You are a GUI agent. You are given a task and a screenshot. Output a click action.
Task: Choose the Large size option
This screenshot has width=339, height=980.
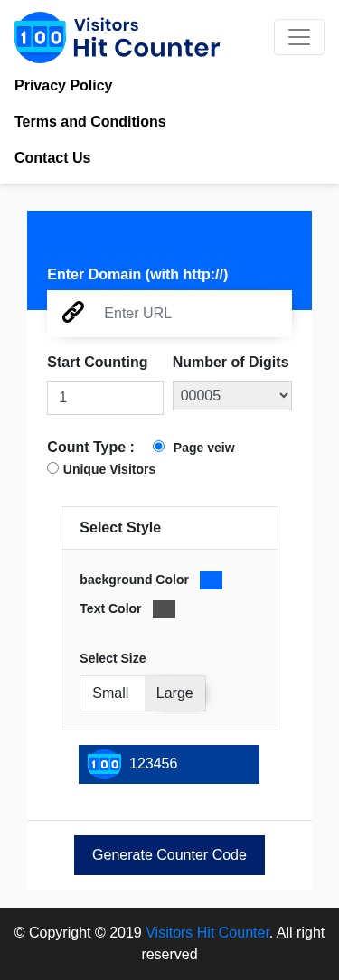[175, 693]
